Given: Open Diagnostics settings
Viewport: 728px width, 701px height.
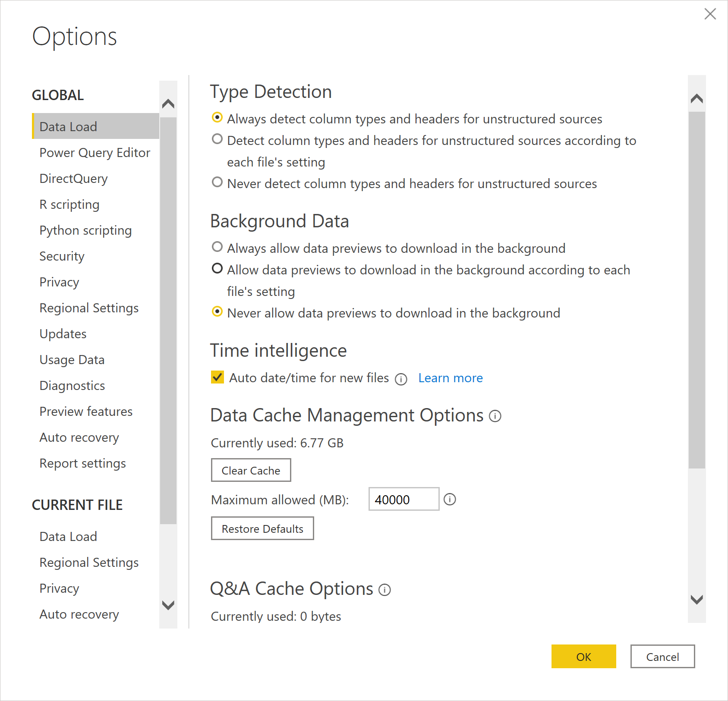Looking at the screenshot, I should (x=72, y=386).
